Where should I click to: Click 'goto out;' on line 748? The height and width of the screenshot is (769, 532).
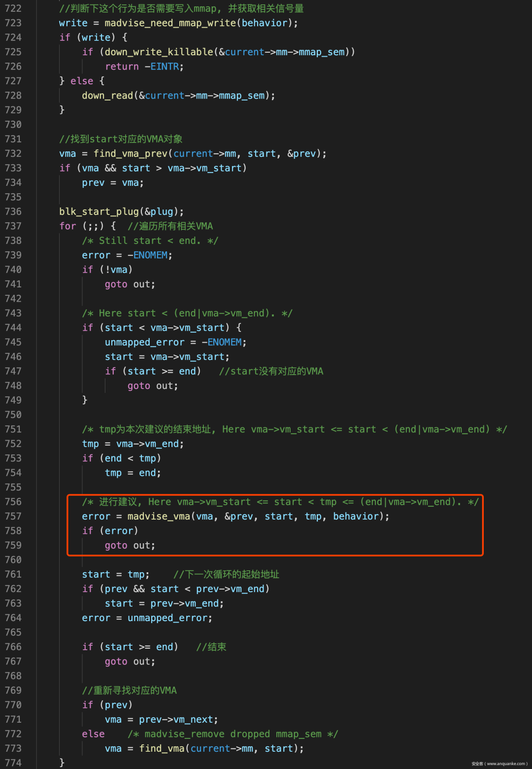click(x=153, y=386)
